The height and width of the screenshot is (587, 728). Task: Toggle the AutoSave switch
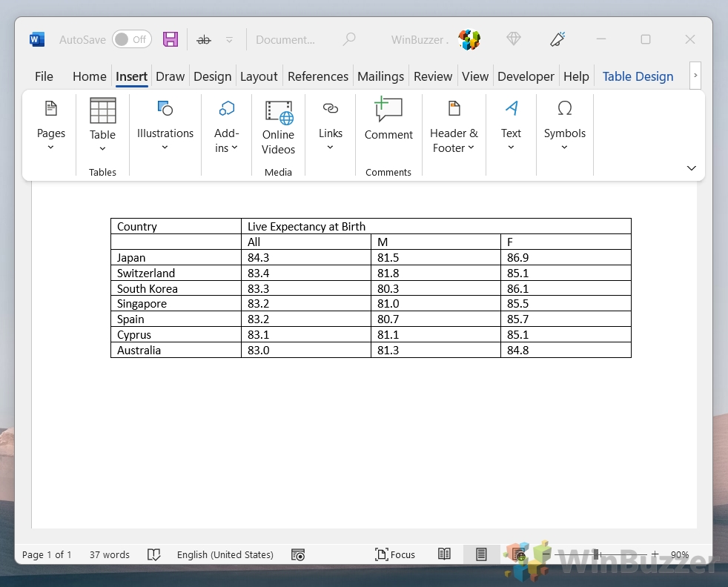tap(131, 39)
